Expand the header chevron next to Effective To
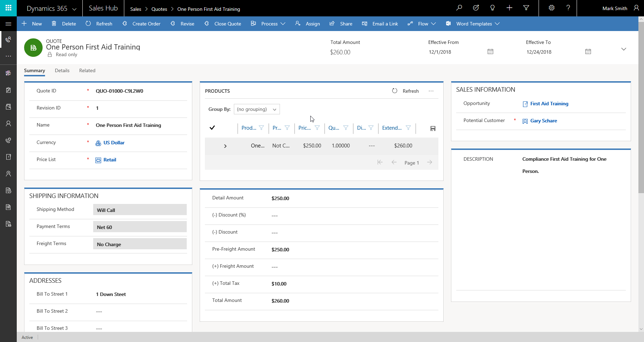Screen dimensions: 644x342 click(x=624, y=49)
